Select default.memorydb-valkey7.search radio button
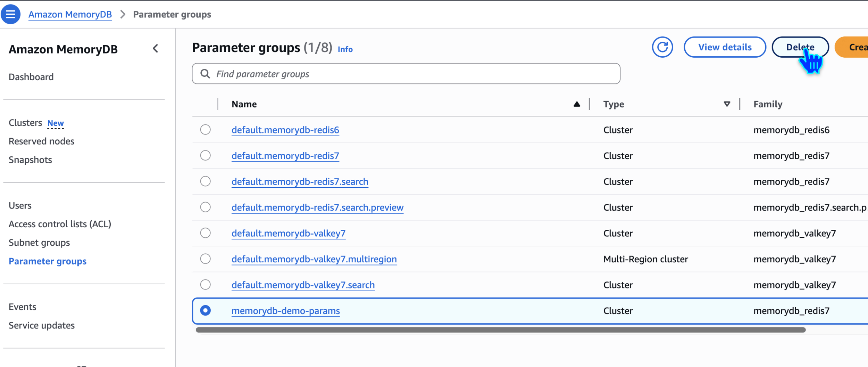 [206, 285]
